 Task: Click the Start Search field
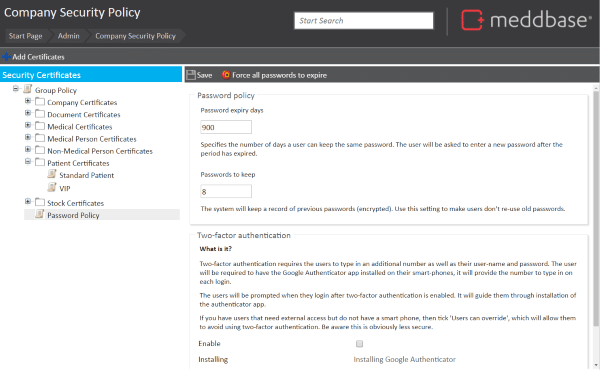click(x=364, y=21)
